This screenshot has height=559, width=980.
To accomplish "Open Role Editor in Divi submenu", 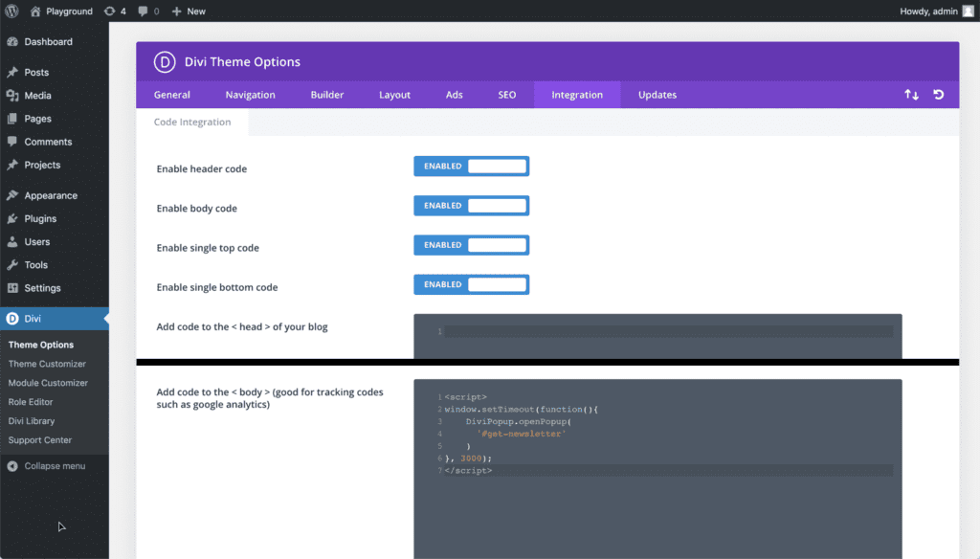I will coord(31,402).
